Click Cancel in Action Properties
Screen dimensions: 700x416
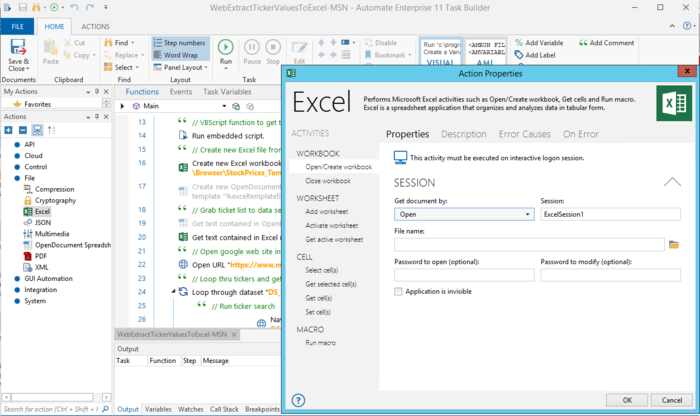point(671,400)
